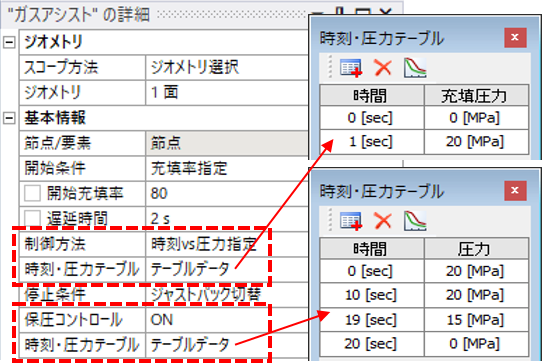Select the 15 [MPa] pressure cell
542x363 pixels.
click(x=476, y=320)
